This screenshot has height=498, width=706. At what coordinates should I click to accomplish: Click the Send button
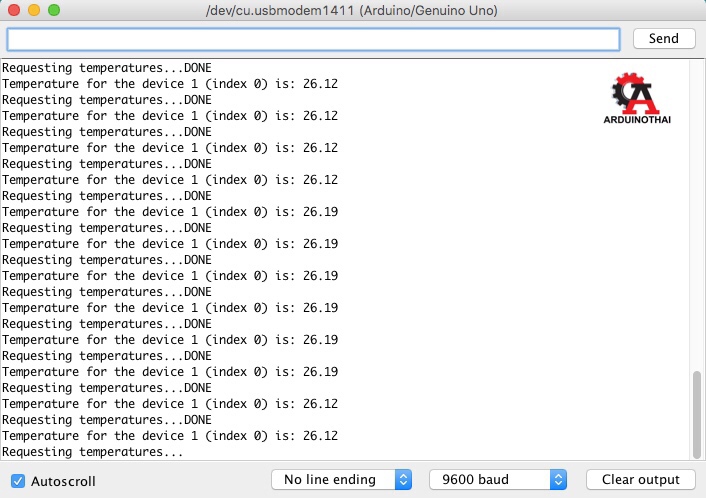tap(664, 39)
